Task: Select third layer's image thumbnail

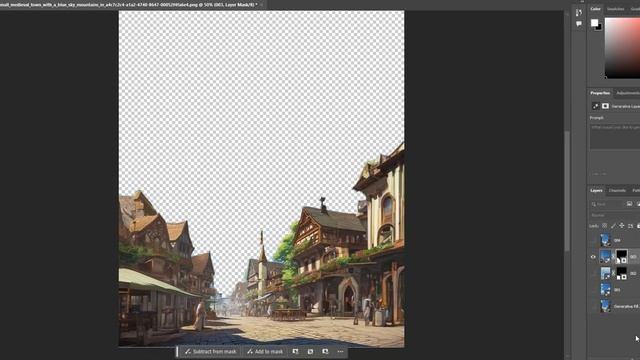Action: coord(605,273)
